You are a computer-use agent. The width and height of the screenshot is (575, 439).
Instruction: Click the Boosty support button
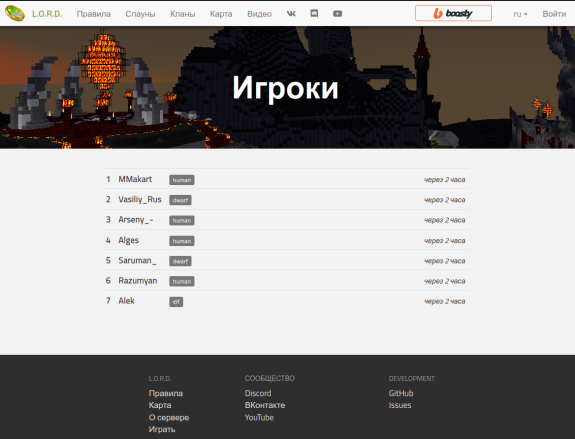453,14
